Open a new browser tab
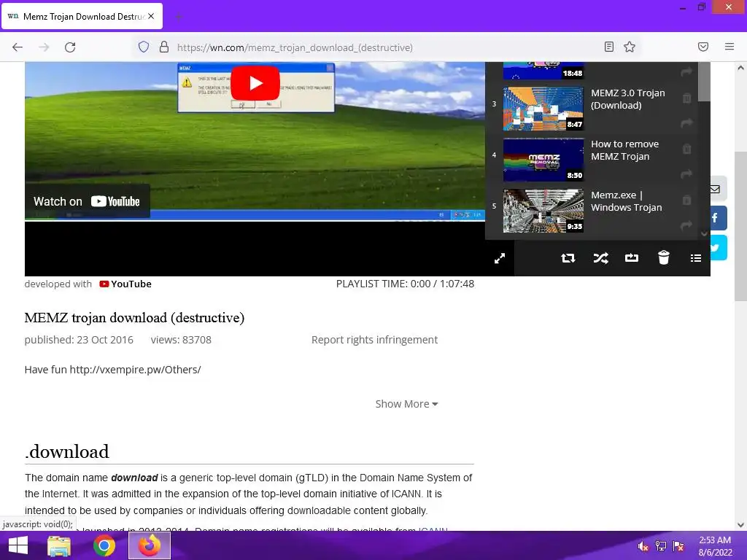This screenshot has width=747, height=560. [179, 17]
